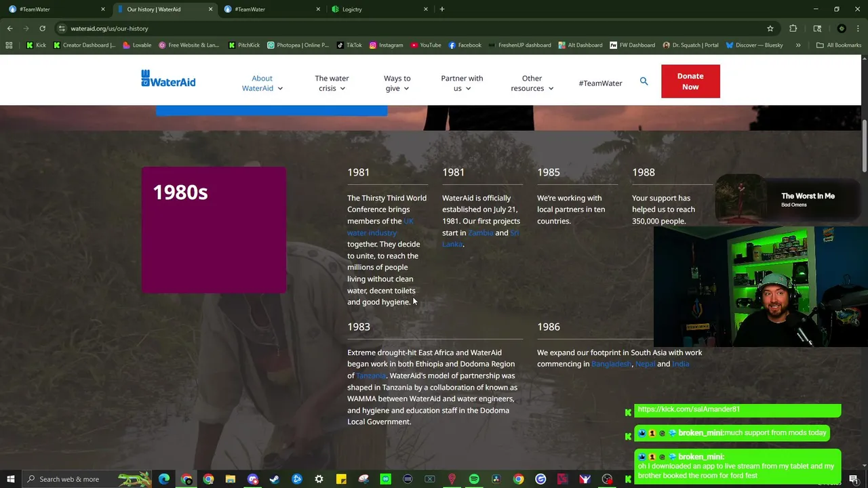
Task: Follow the Bangladesh link
Action: tap(611, 364)
